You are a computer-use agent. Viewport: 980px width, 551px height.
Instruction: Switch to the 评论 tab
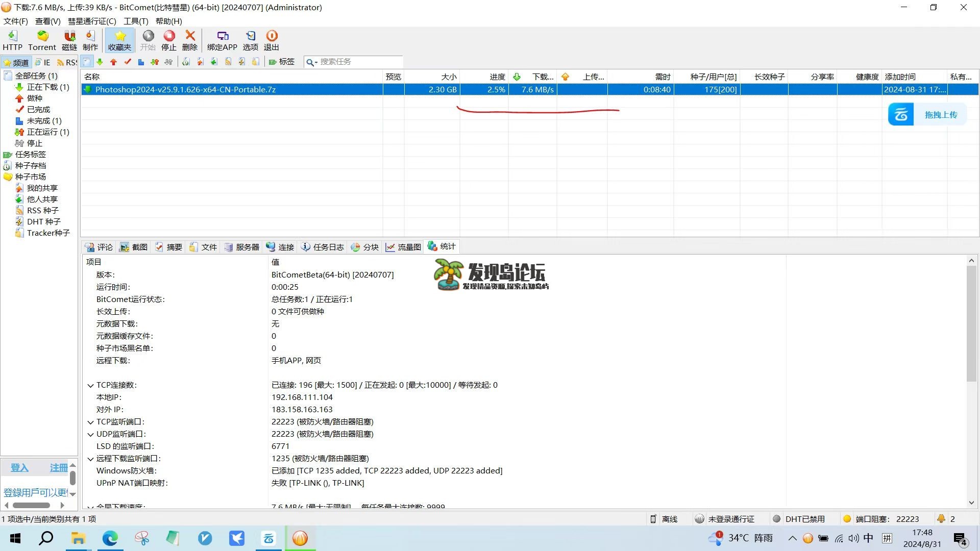[x=99, y=247]
